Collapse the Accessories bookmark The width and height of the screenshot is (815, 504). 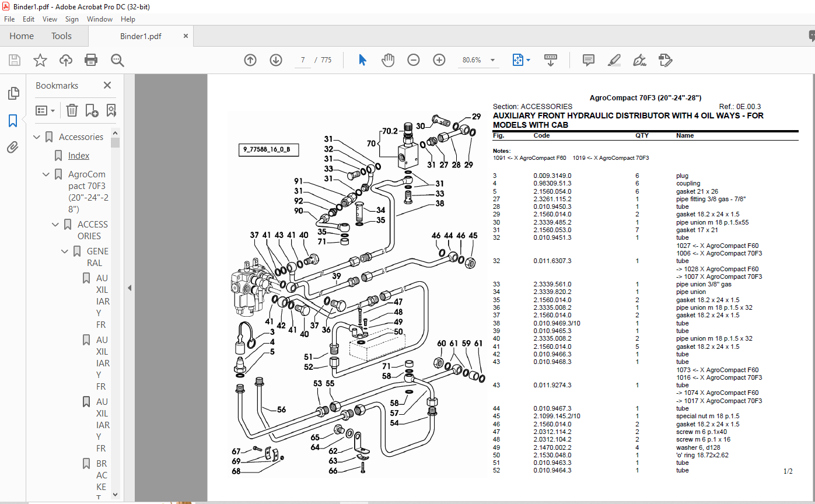(38, 137)
